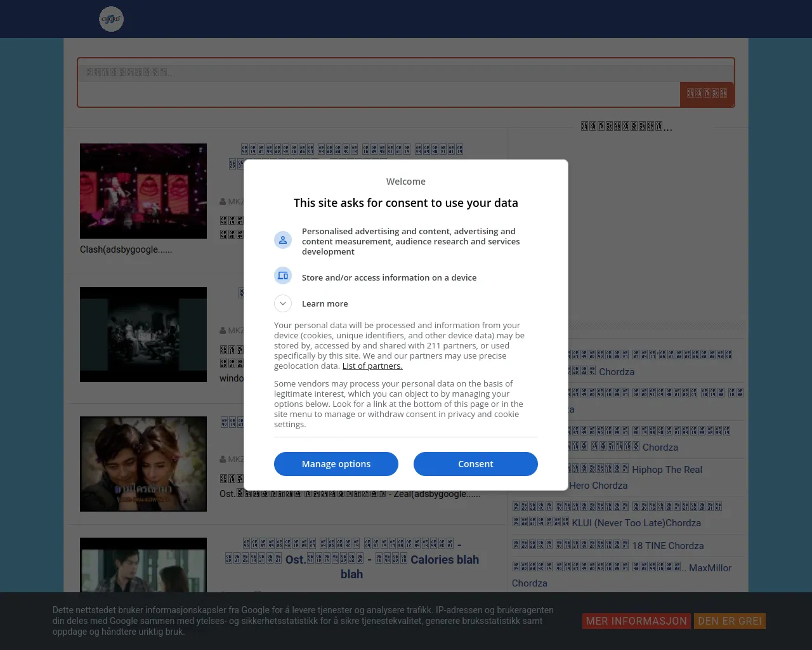The image size is (812, 650).
Task: Click the user icon beside the second MKZ author
Action: (x=223, y=330)
